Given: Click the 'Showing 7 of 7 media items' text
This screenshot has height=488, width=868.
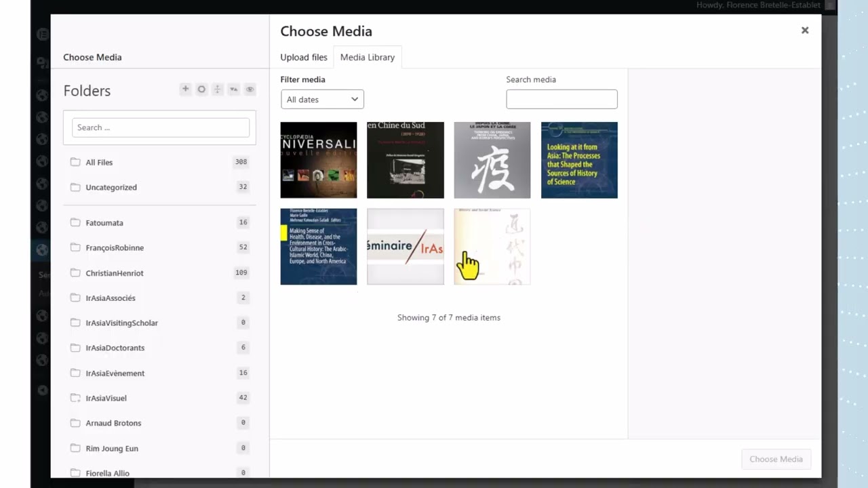Looking at the screenshot, I should [449, 318].
